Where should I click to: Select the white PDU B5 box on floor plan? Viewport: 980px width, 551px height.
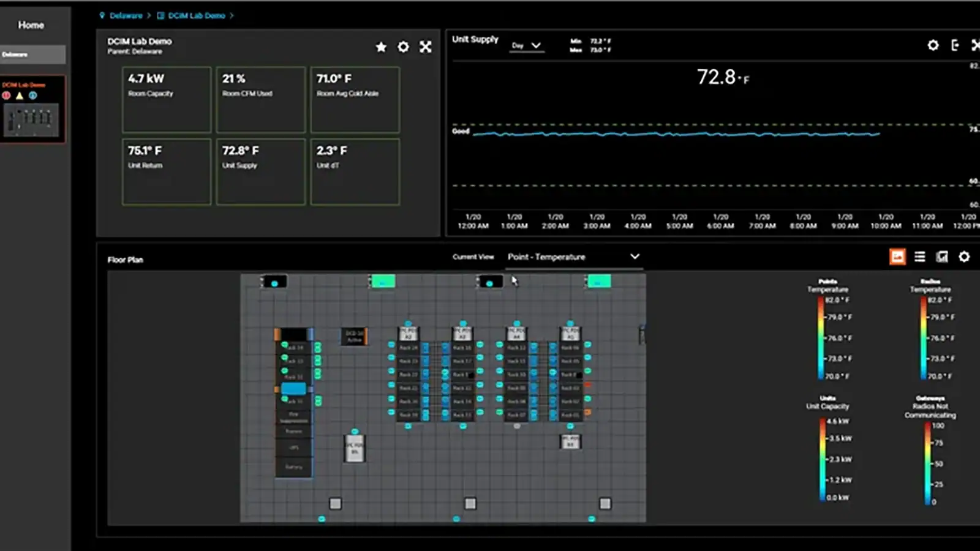[355, 448]
